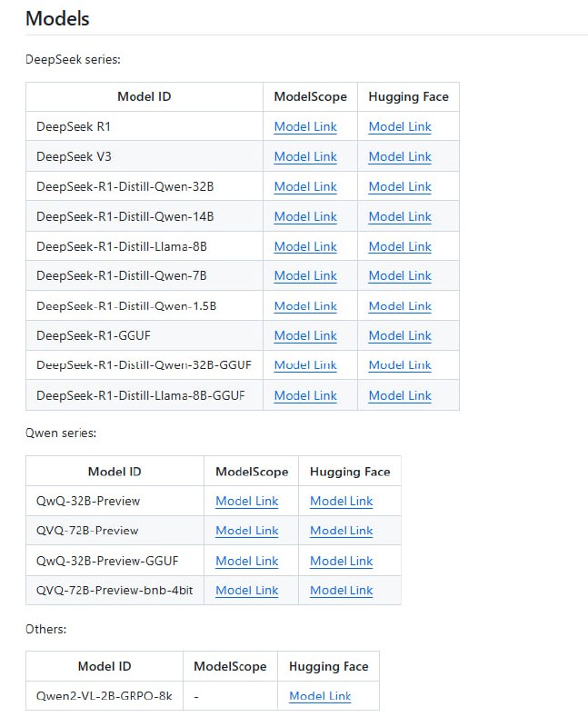Viewport: 588px width, 727px height.
Task: Open Hugging Face link for Qwen2-VL-2B-GRPO-8k
Action: coord(320,696)
